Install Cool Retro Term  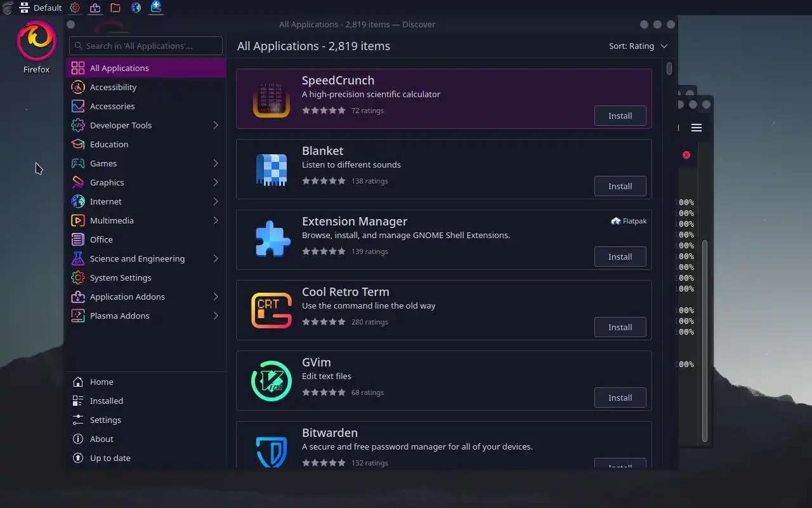620,327
